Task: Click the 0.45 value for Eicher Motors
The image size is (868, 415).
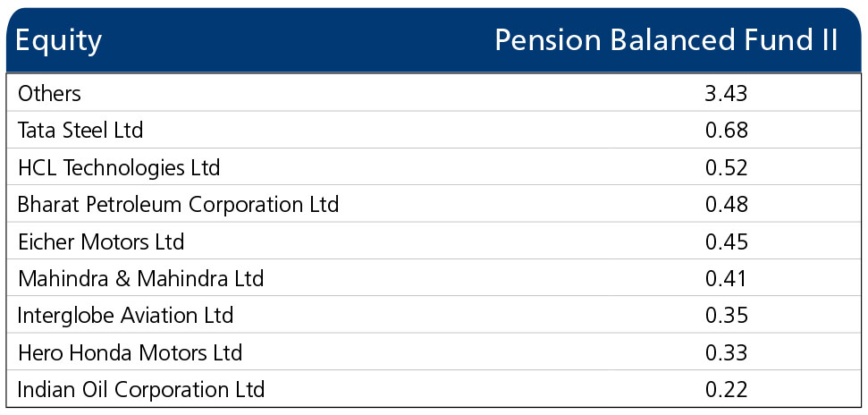Action: 726,241
